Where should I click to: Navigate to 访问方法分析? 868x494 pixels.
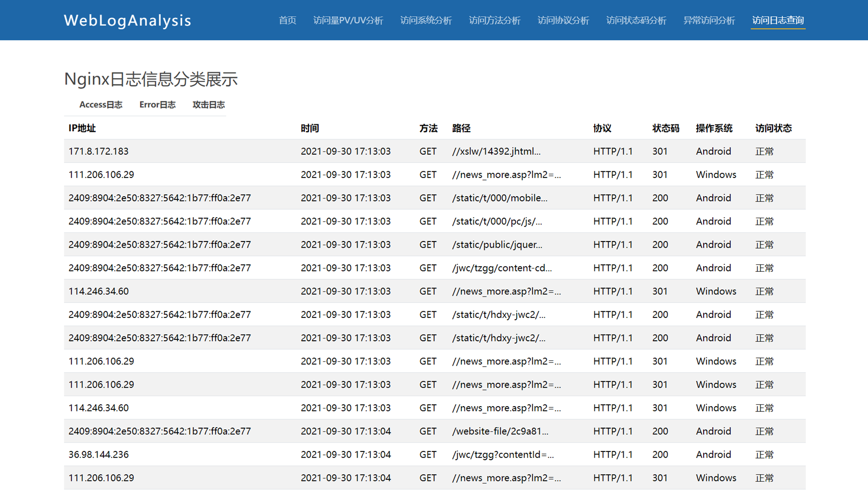point(494,20)
